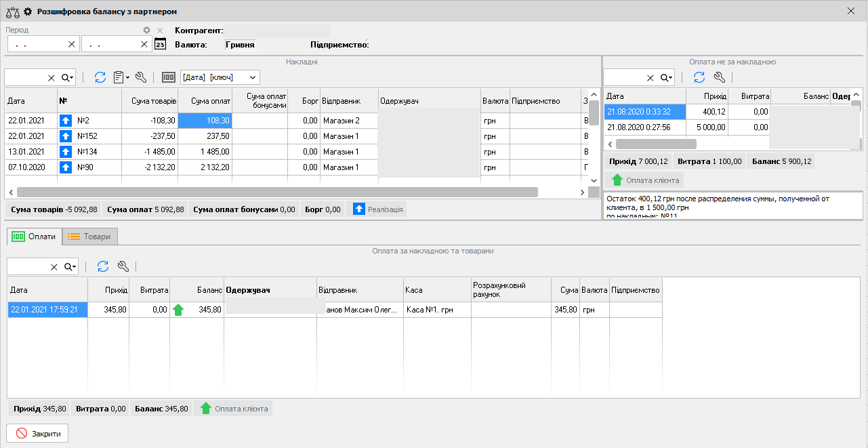Open wrench settings in Накладні toolbar
Viewport: 868px width, 448px height.
pos(141,77)
